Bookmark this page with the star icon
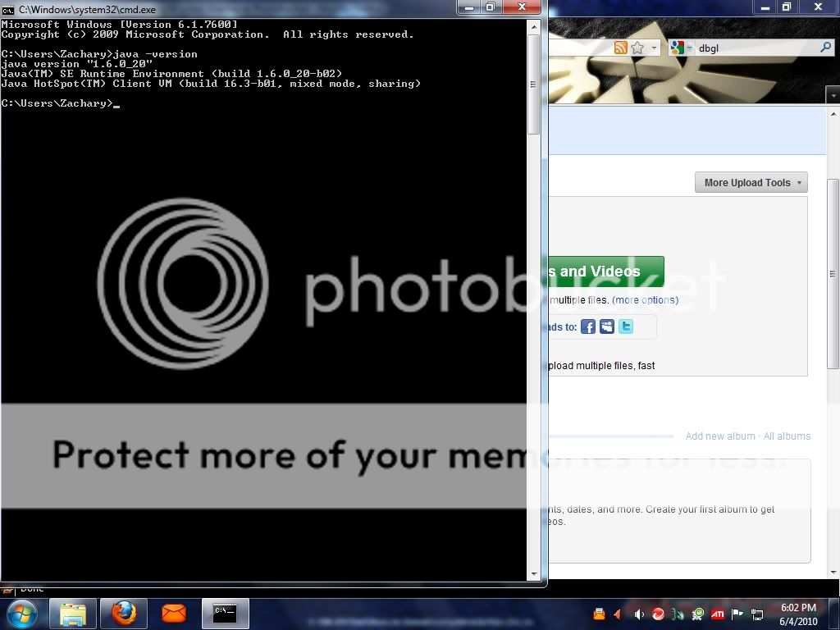This screenshot has height=630, width=840. pyautogui.click(x=637, y=48)
